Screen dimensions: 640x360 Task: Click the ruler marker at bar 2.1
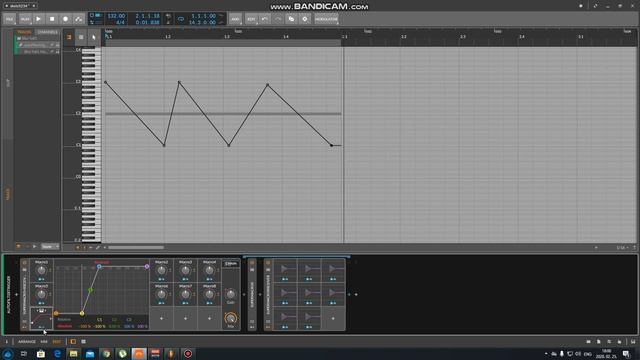(x=344, y=37)
